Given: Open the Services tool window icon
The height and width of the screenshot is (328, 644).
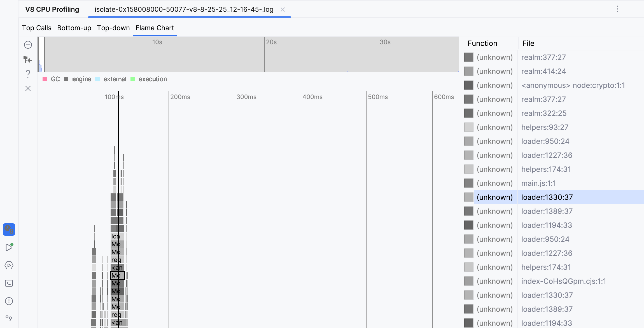Looking at the screenshot, I should [x=9, y=265].
